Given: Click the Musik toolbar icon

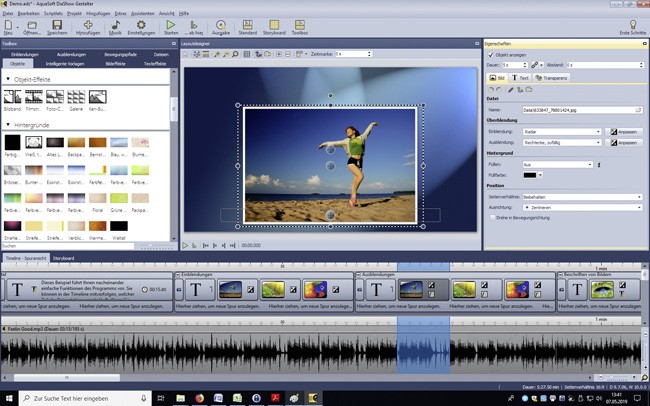Looking at the screenshot, I should [x=115, y=26].
